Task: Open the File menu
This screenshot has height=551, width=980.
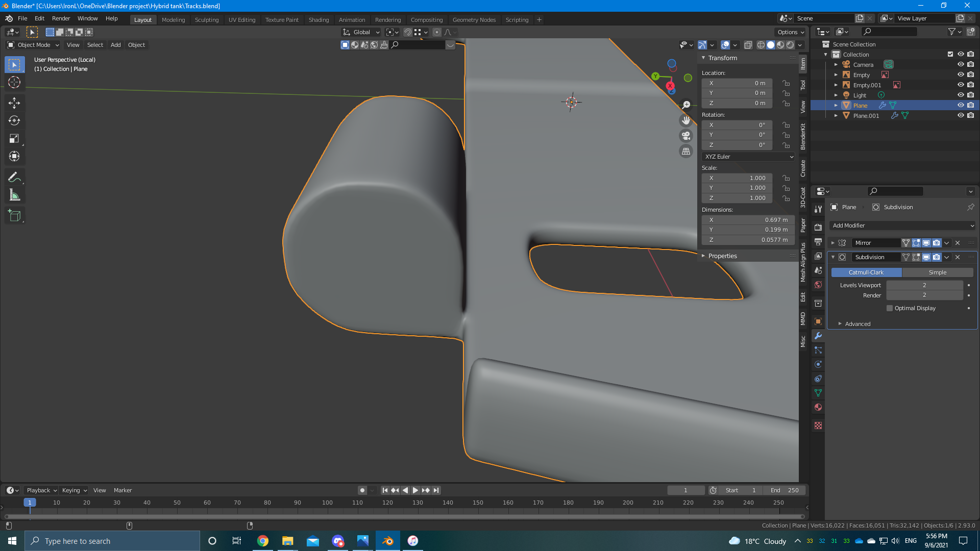Action: pyautogui.click(x=22, y=18)
